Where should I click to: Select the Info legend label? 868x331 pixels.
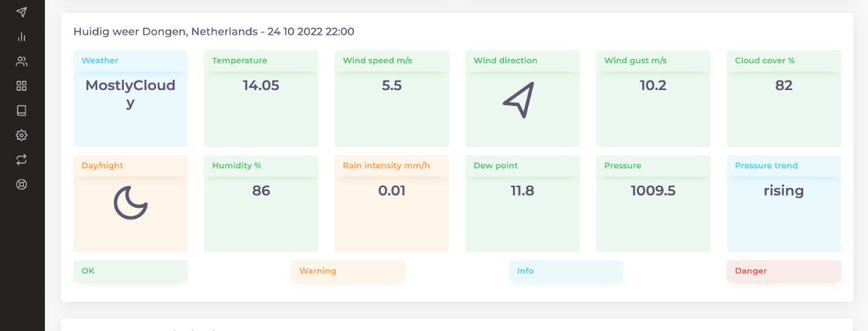click(x=526, y=271)
